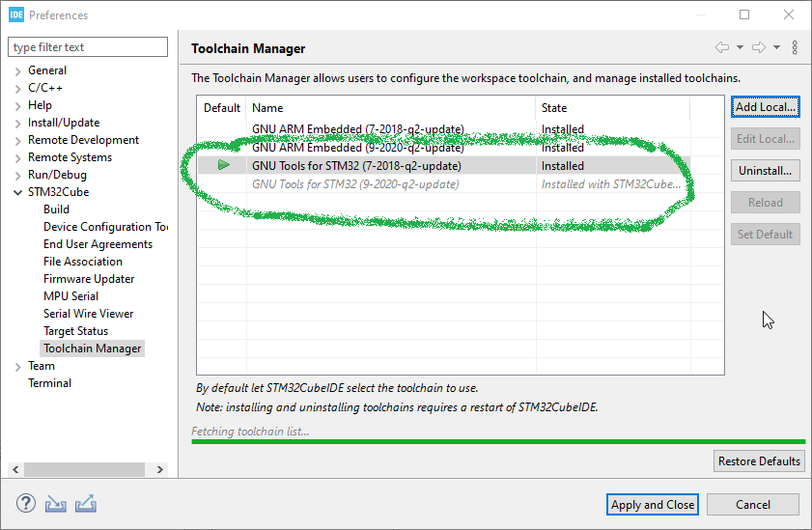Expand the Remote Development node

pyautogui.click(x=17, y=141)
